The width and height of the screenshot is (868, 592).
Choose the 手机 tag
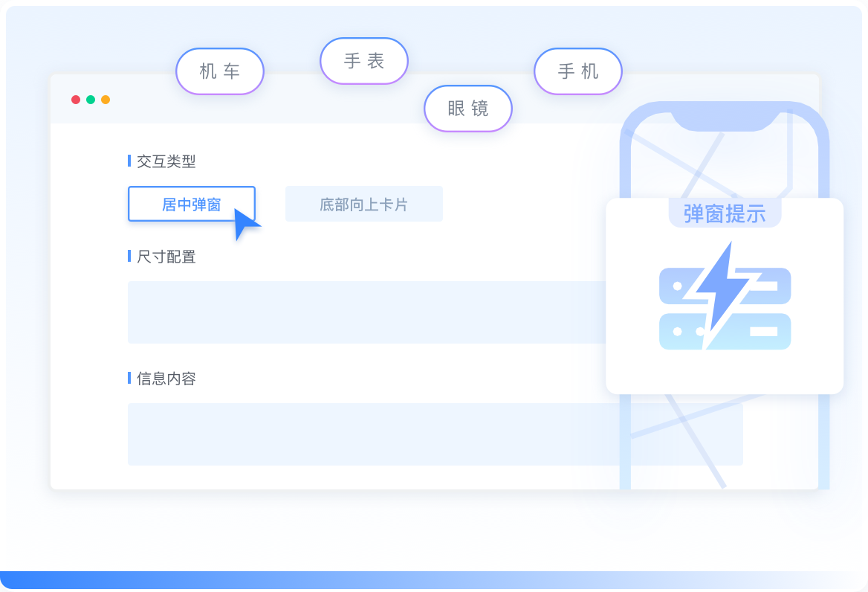tap(578, 71)
